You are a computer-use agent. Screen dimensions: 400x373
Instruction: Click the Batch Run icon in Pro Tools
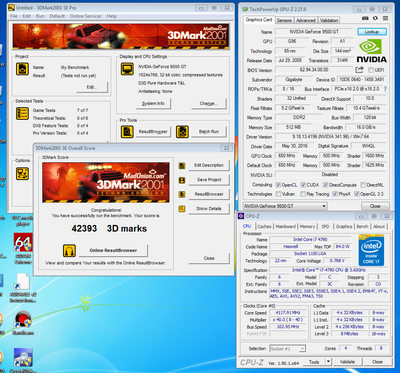182,132
